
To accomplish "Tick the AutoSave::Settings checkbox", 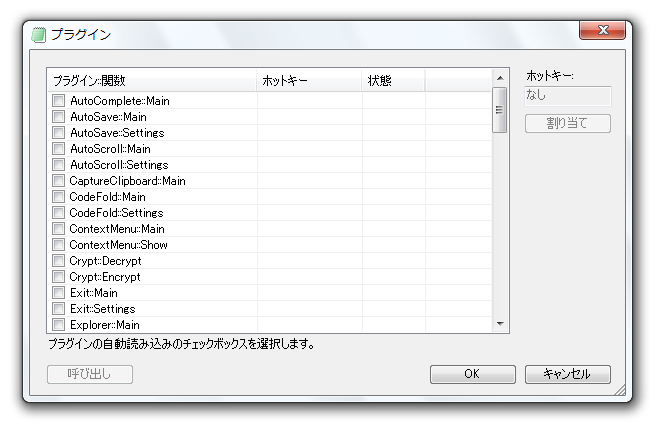I will coord(59,133).
